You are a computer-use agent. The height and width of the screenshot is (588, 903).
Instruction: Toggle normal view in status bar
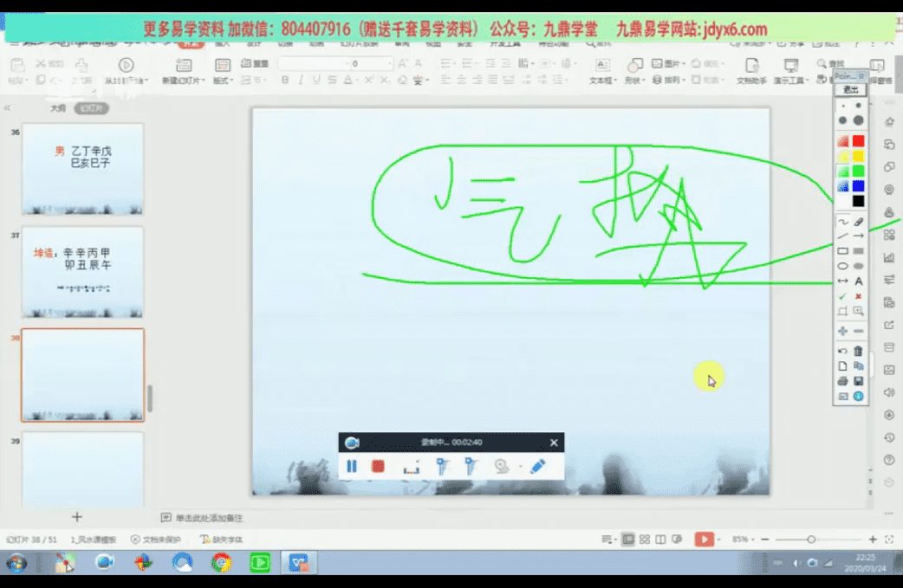628,539
